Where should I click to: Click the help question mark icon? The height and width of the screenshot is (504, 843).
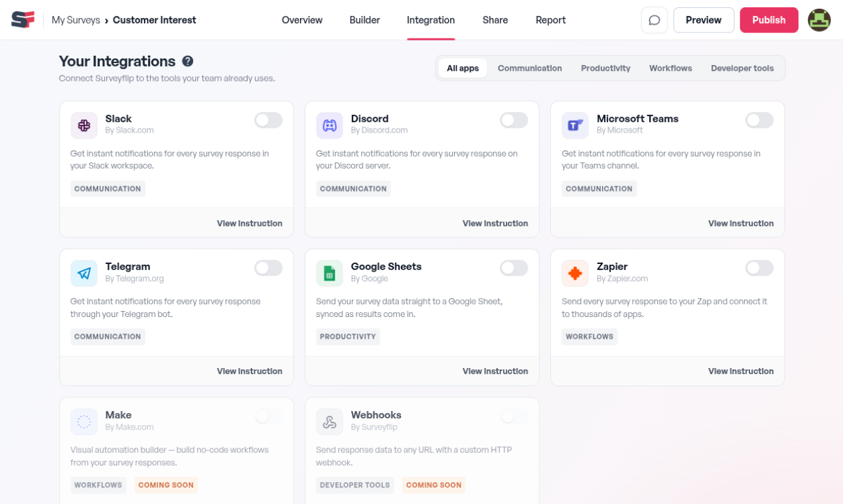tap(188, 61)
